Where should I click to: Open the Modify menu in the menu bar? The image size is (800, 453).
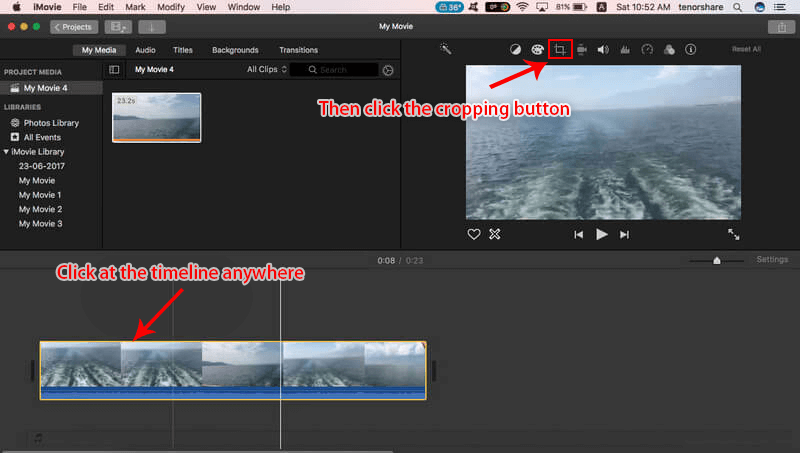171,7
